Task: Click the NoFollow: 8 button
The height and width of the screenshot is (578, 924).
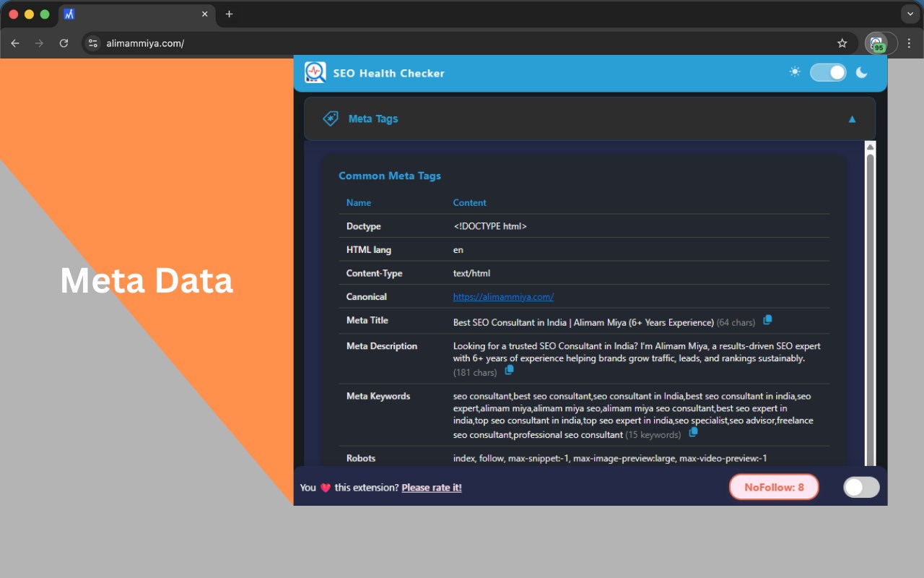Action: 774,487
